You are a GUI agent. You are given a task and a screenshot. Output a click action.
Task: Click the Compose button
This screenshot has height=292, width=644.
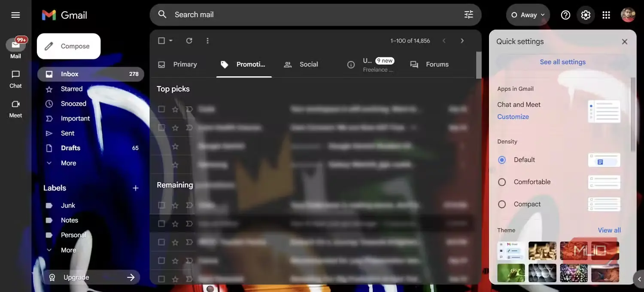tap(69, 46)
